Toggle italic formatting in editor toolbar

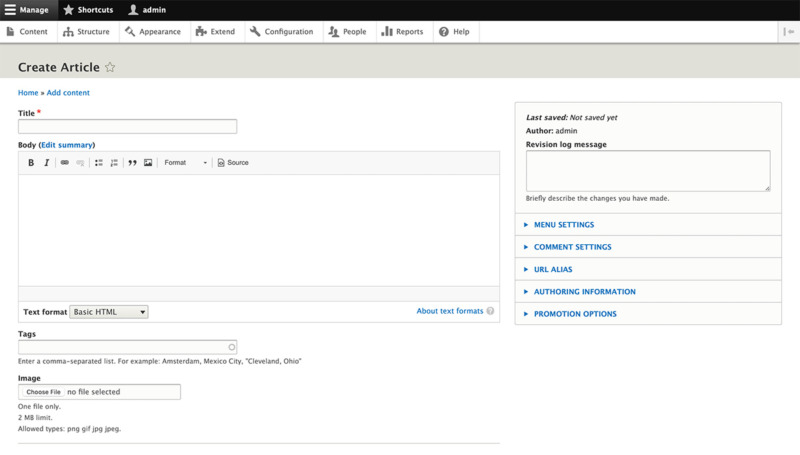46,163
